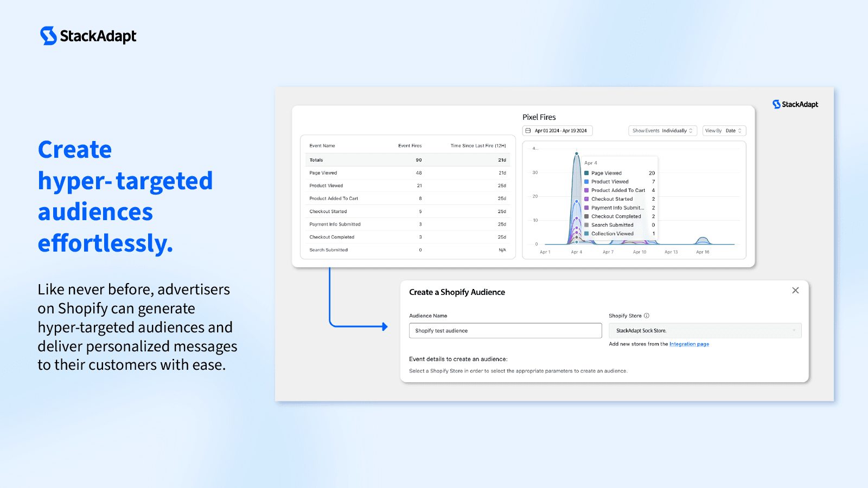Click the StackAdapt logo inside the dashboard
The height and width of the screenshot is (488, 868).
(x=795, y=104)
